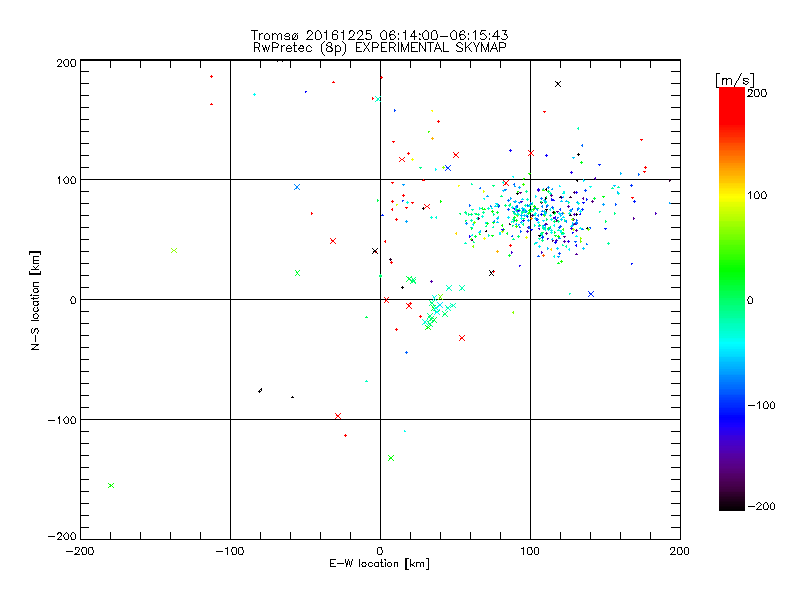Select the N-S axis tick label "100"
The image size is (800, 600).
point(66,180)
